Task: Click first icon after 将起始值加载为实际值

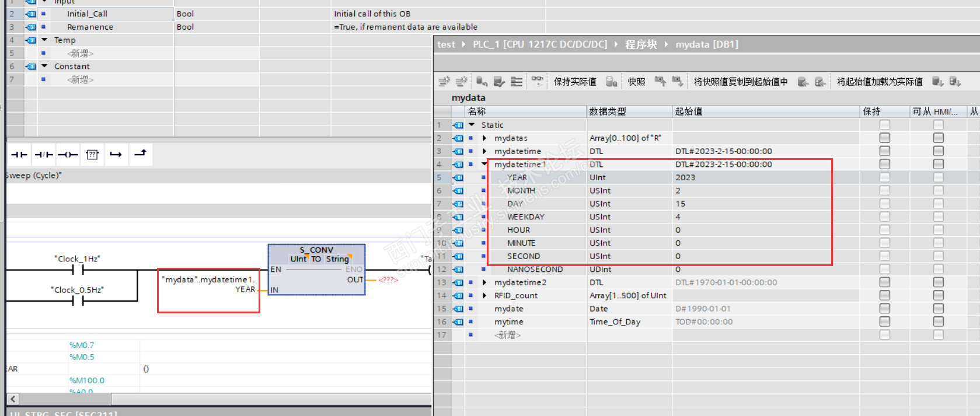Action: [938, 82]
